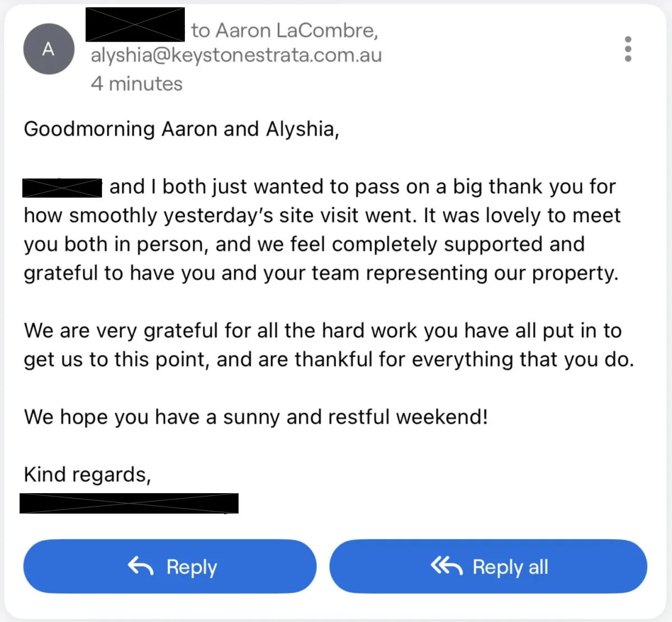The width and height of the screenshot is (672, 622).
Task: Click 'thankful for everything that you do'
Action: coord(464,359)
